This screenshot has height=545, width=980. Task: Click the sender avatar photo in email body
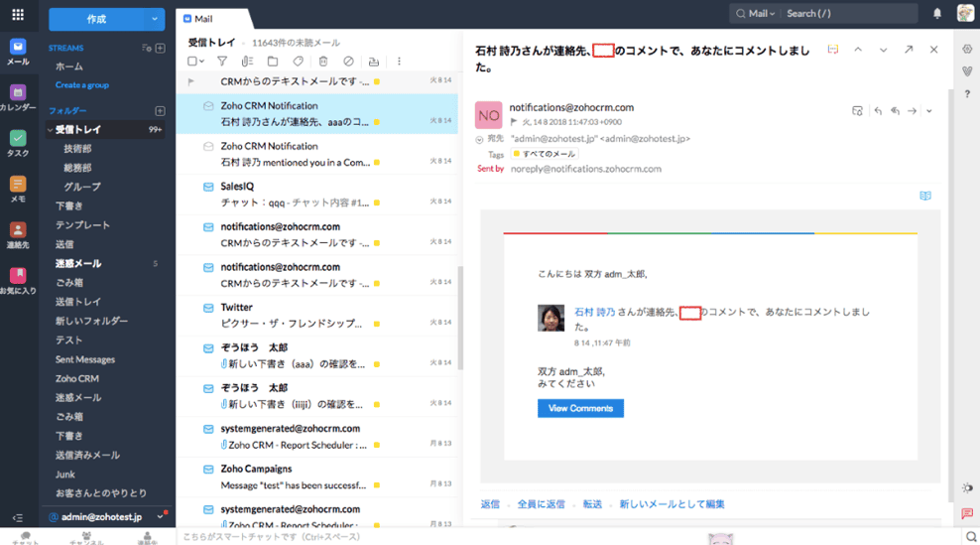[551, 318]
